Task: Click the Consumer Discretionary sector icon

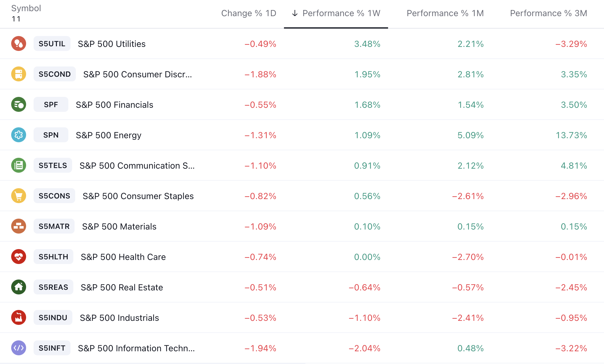Action: click(19, 74)
